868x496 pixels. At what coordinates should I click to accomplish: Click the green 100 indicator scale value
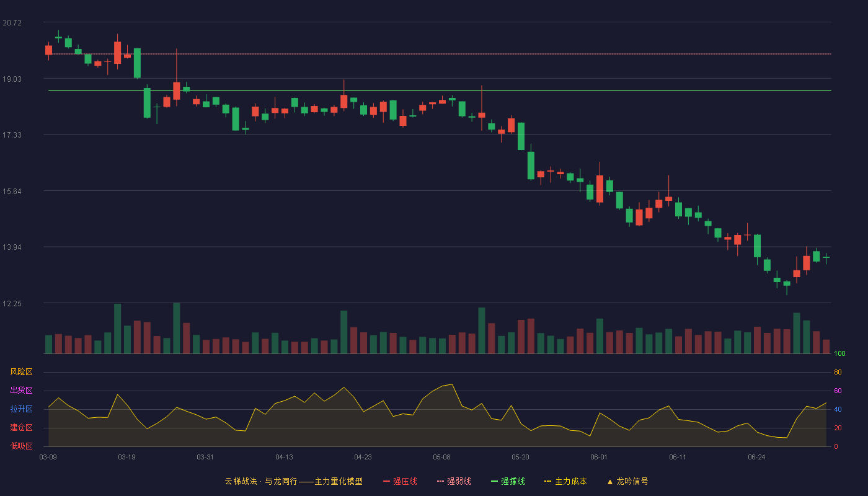(839, 354)
